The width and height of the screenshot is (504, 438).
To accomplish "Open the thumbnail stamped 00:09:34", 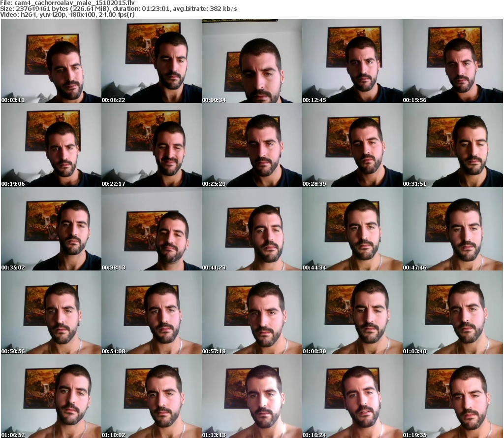I will [252, 61].
